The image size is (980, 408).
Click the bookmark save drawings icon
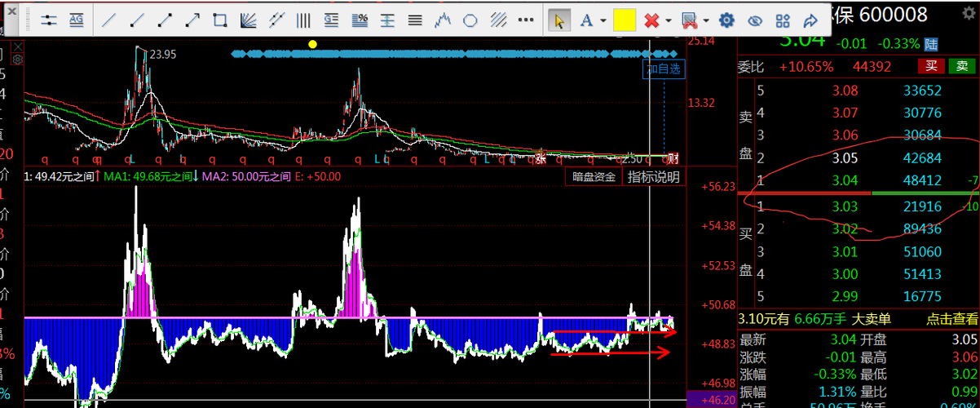coord(689,20)
